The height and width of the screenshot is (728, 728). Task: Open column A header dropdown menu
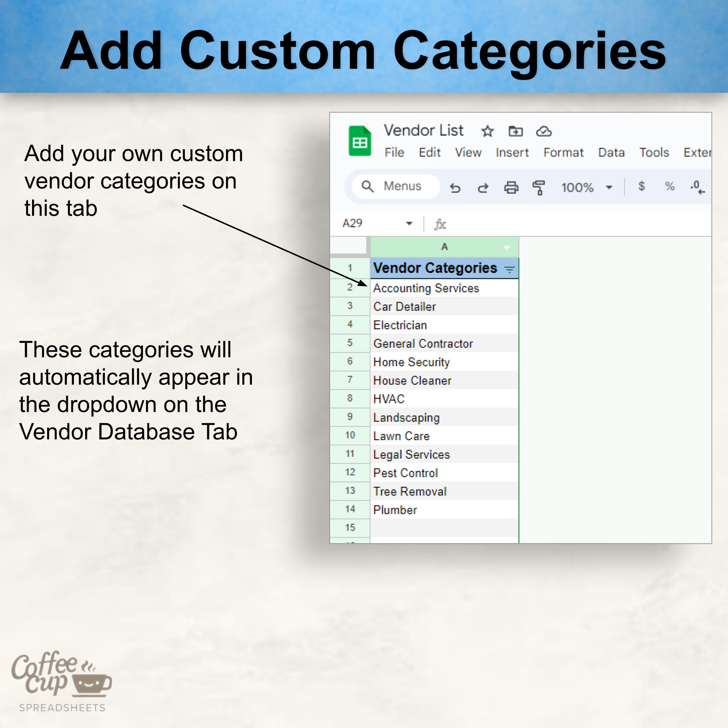tap(507, 247)
